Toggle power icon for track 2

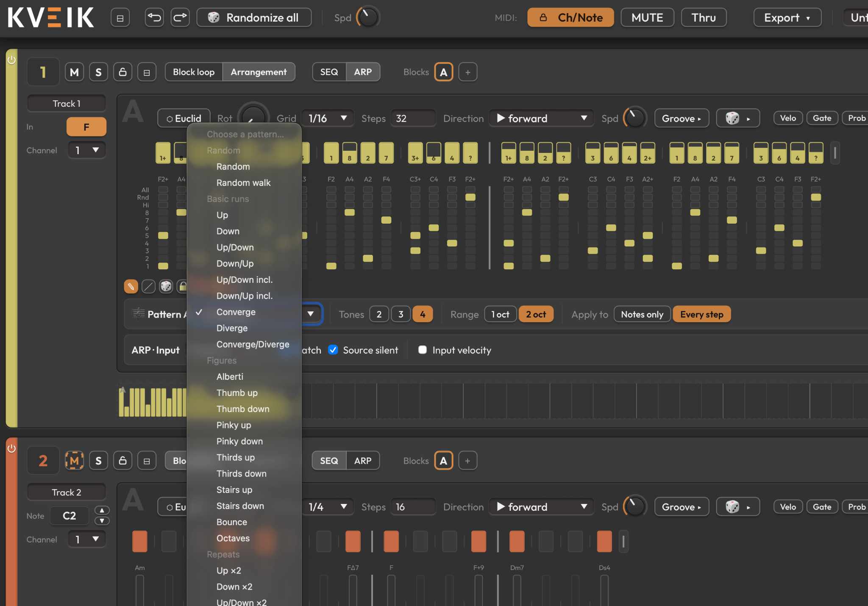11,448
